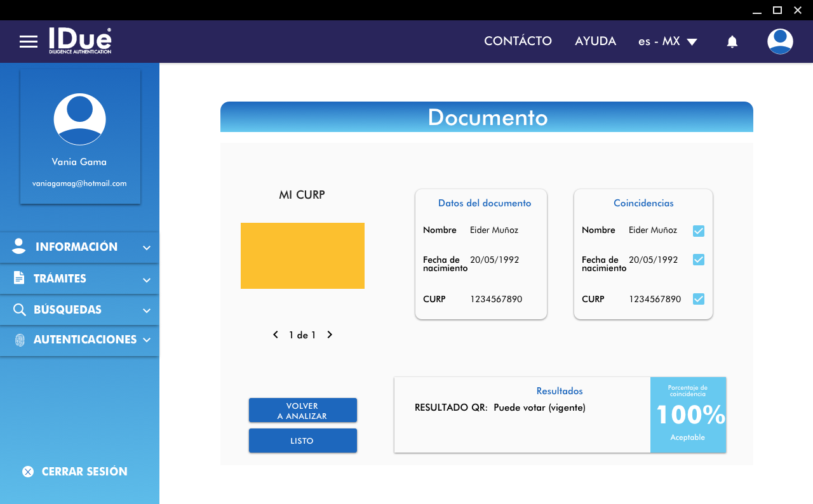813x504 pixels.
Task: Uncheck the CURP match checkbox
Action: coord(699,299)
